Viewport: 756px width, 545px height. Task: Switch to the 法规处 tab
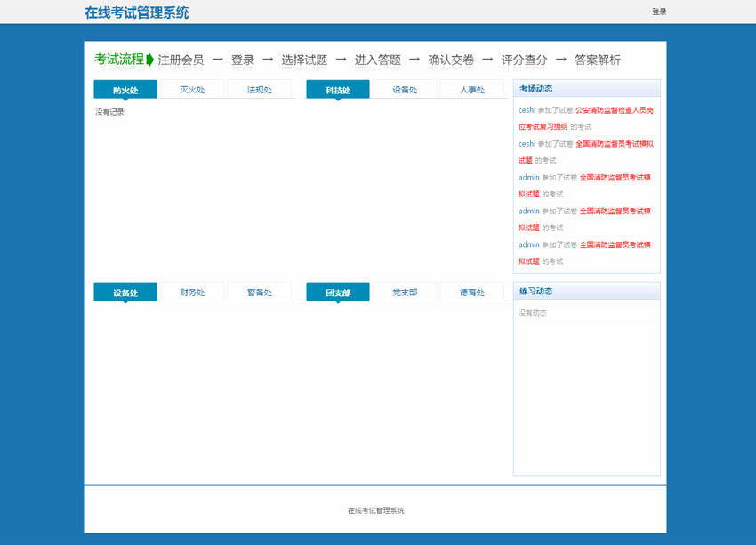pos(260,90)
